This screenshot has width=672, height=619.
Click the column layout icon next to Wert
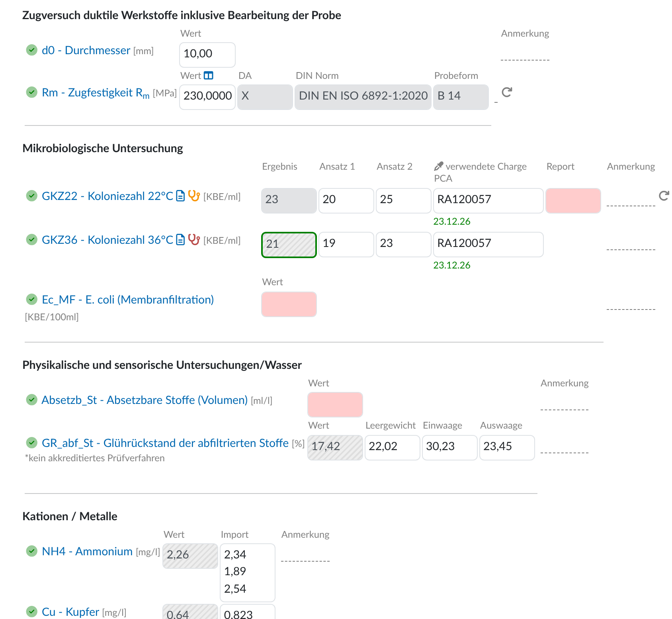coord(209,75)
